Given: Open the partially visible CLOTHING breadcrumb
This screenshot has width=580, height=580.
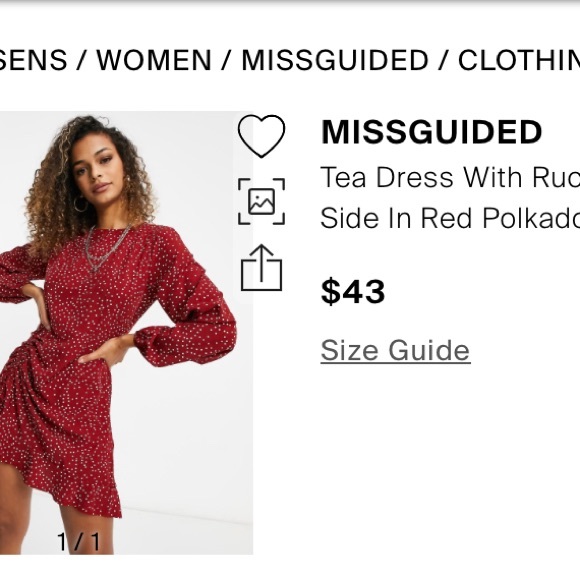Looking at the screenshot, I should click(x=519, y=60).
